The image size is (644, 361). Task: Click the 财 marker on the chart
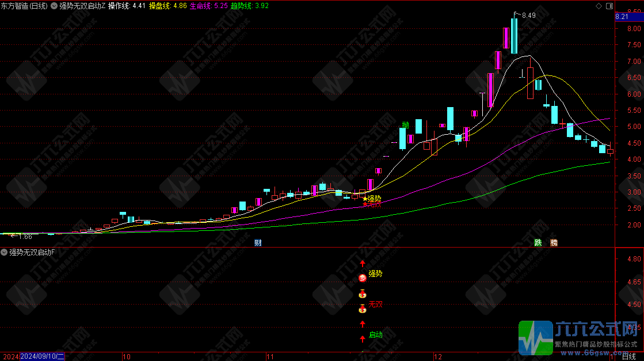258,242
